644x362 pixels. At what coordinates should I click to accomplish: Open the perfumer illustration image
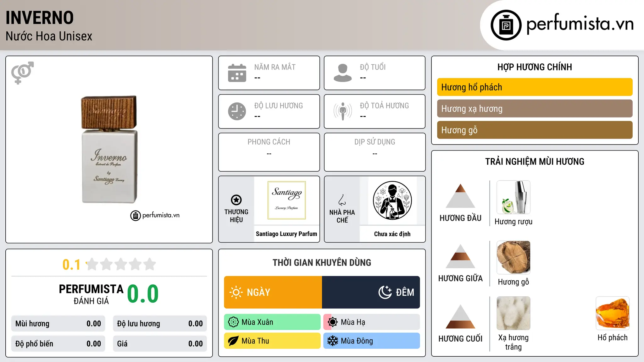pos(392,200)
